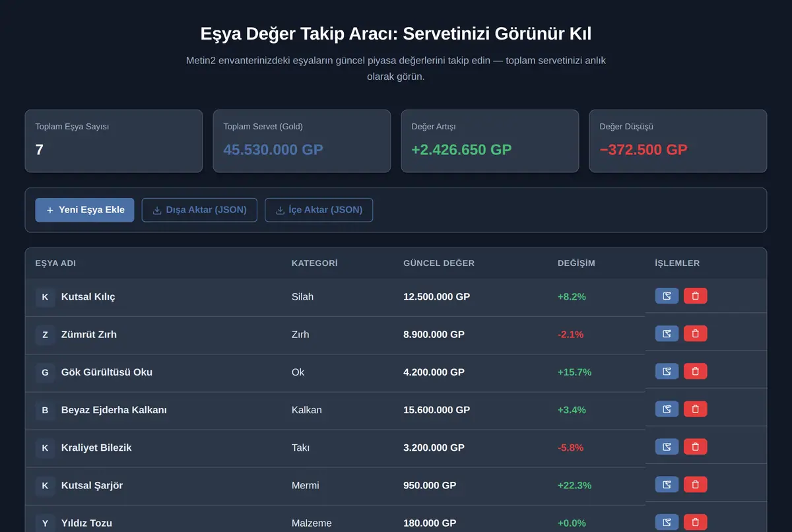Click the K avatar of Kraliyet Bilezik

point(45,448)
